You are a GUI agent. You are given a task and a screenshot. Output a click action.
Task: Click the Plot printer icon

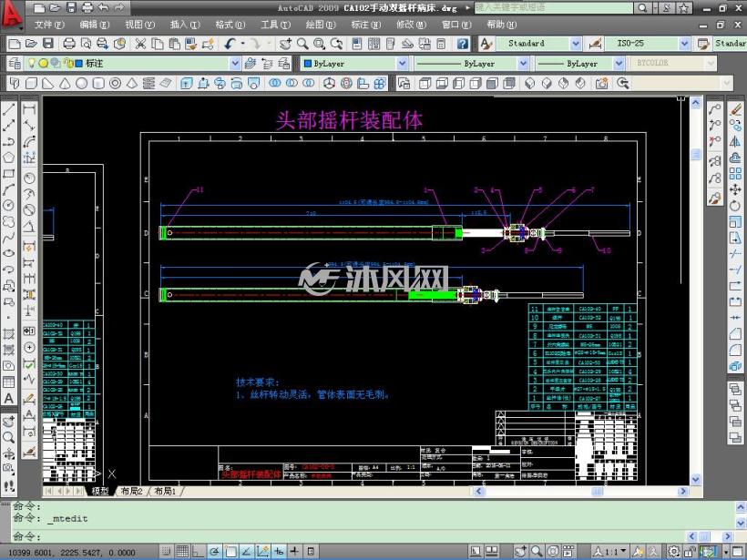[x=69, y=44]
